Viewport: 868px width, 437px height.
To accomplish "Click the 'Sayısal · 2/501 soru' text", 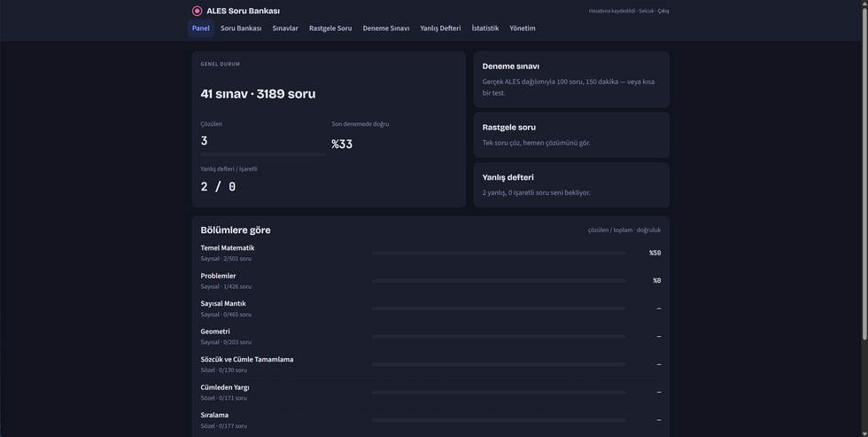I will [226, 259].
